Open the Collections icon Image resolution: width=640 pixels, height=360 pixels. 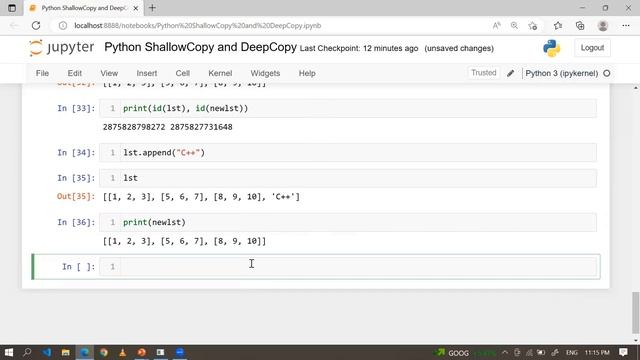(580, 25)
